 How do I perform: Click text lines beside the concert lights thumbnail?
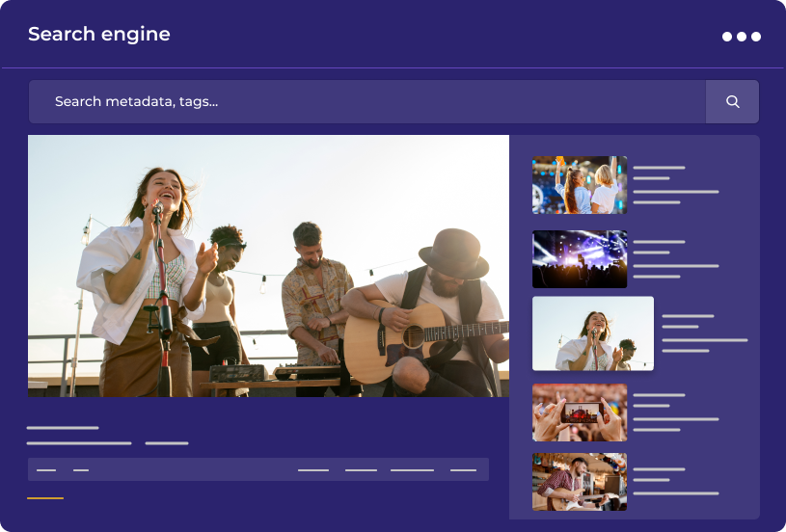675,258
